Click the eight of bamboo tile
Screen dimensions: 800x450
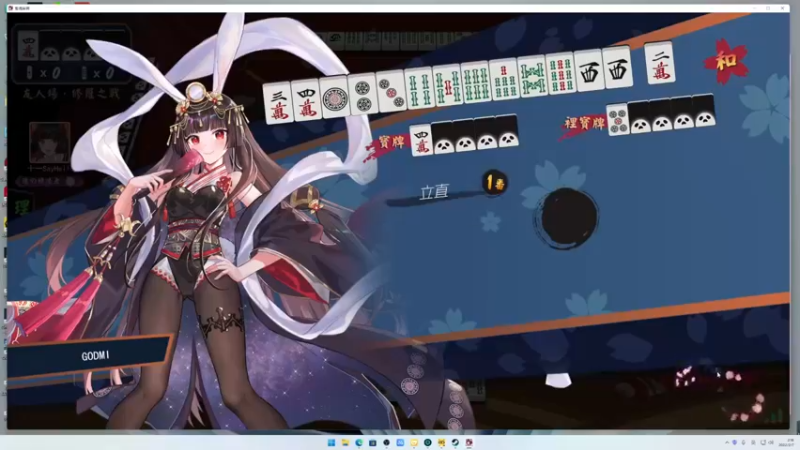click(x=532, y=76)
